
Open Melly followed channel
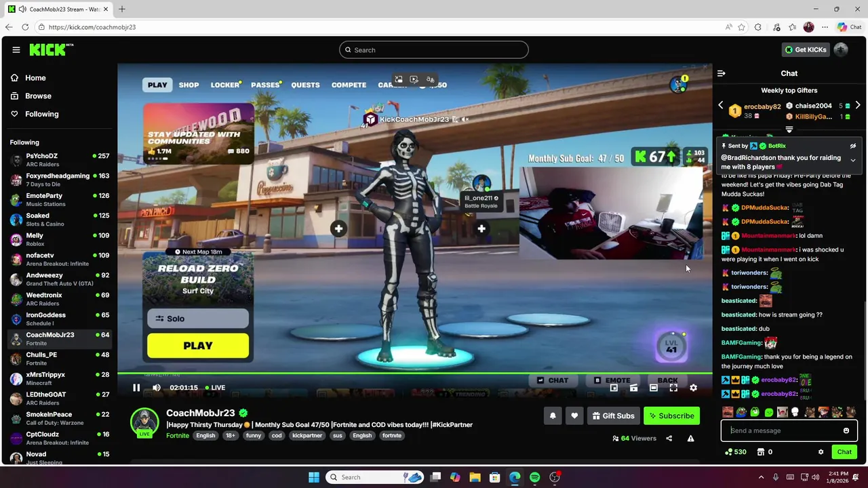pyautogui.click(x=60, y=239)
